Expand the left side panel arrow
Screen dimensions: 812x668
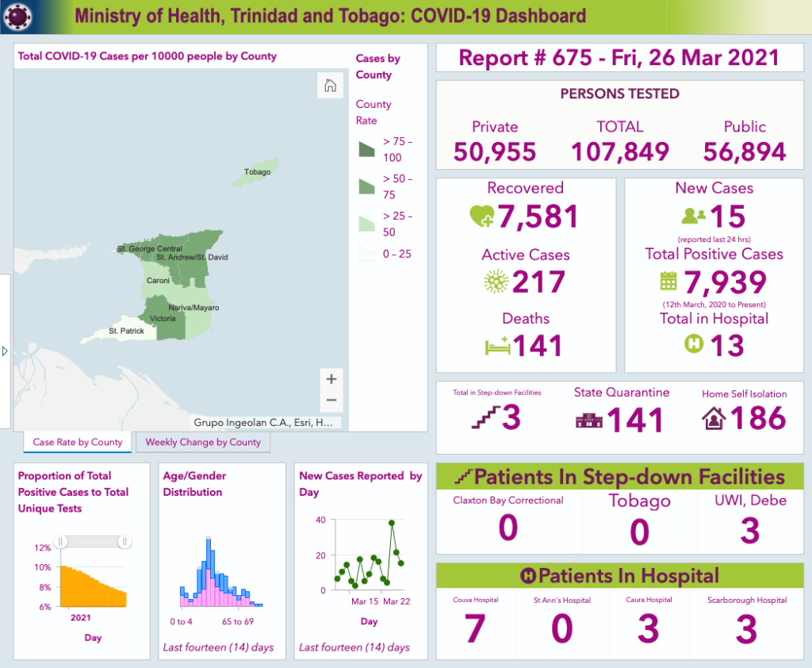point(5,351)
